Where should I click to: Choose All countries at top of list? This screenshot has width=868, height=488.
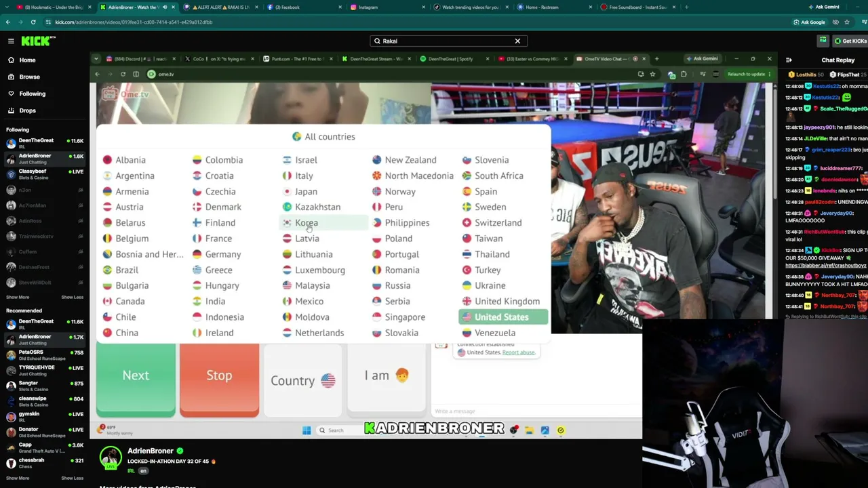pos(323,137)
